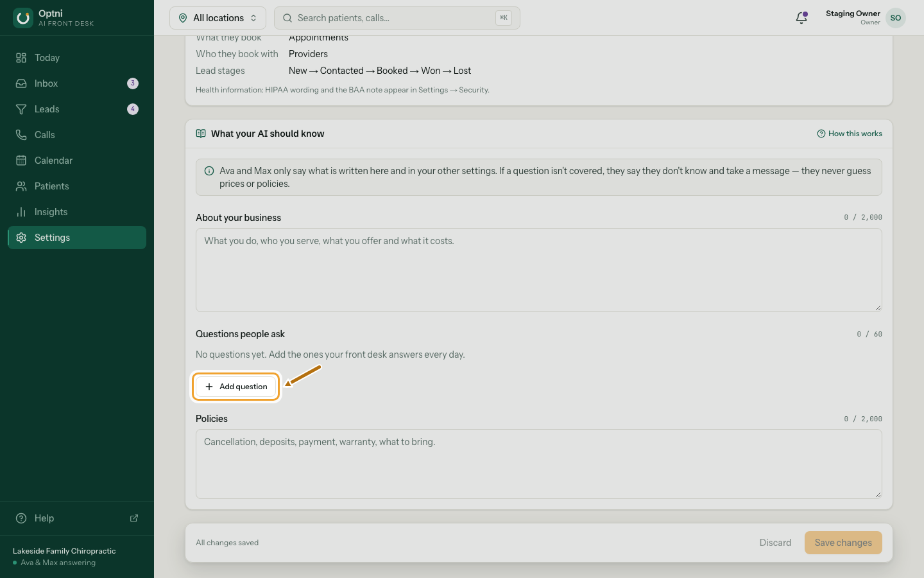This screenshot has height=578, width=924.
Task: Click the Calls phone icon
Action: (21, 135)
